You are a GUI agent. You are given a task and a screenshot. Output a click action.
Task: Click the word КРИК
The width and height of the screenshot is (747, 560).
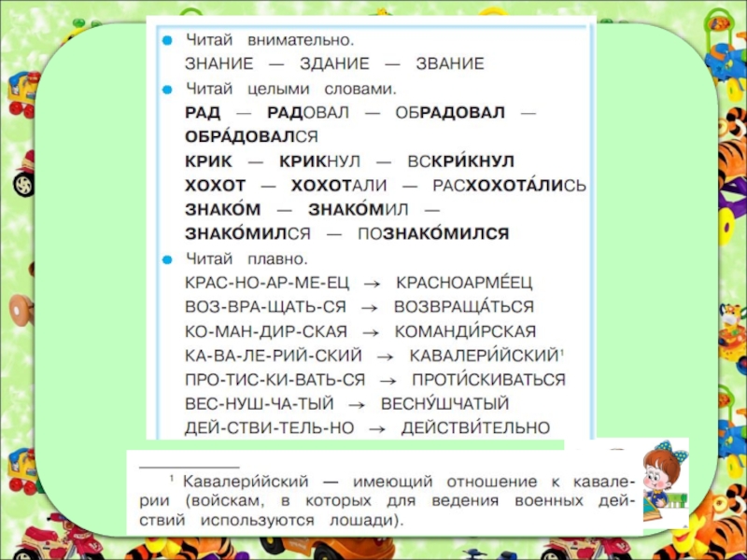coord(208,161)
